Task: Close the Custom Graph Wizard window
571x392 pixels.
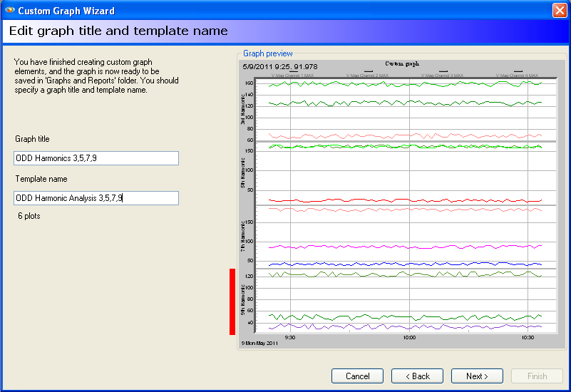Action: pyautogui.click(x=560, y=11)
